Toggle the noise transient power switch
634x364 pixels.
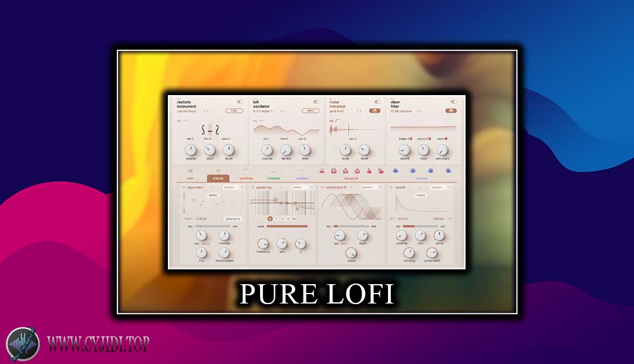pyautogui.click(x=377, y=102)
